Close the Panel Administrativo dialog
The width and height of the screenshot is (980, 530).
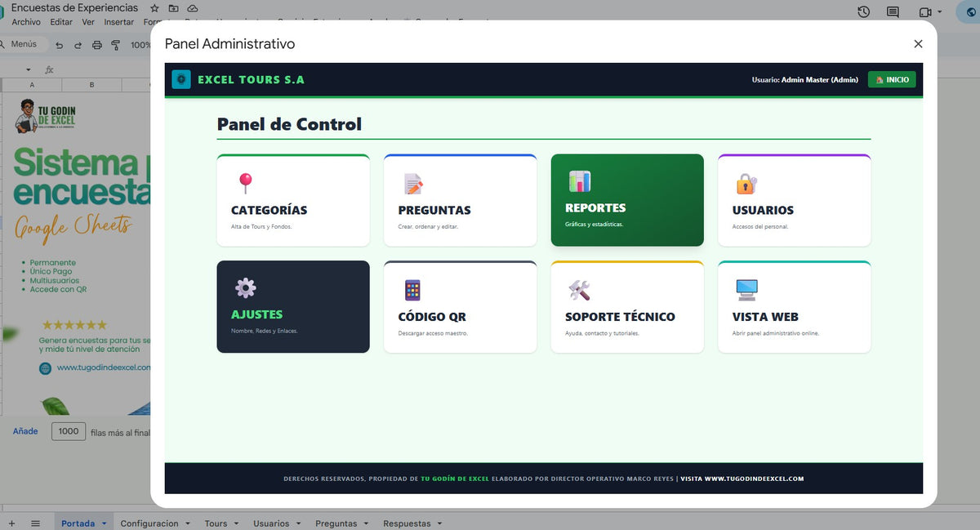pyautogui.click(x=918, y=44)
